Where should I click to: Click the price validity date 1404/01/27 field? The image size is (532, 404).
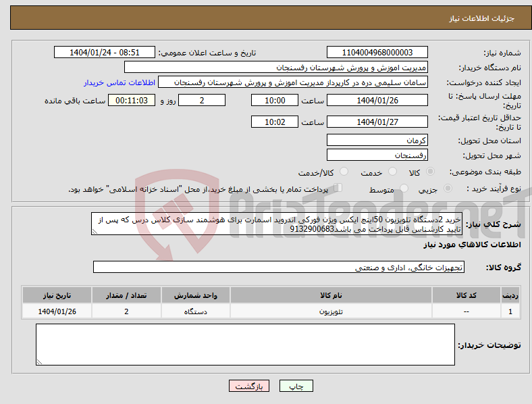point(377,122)
